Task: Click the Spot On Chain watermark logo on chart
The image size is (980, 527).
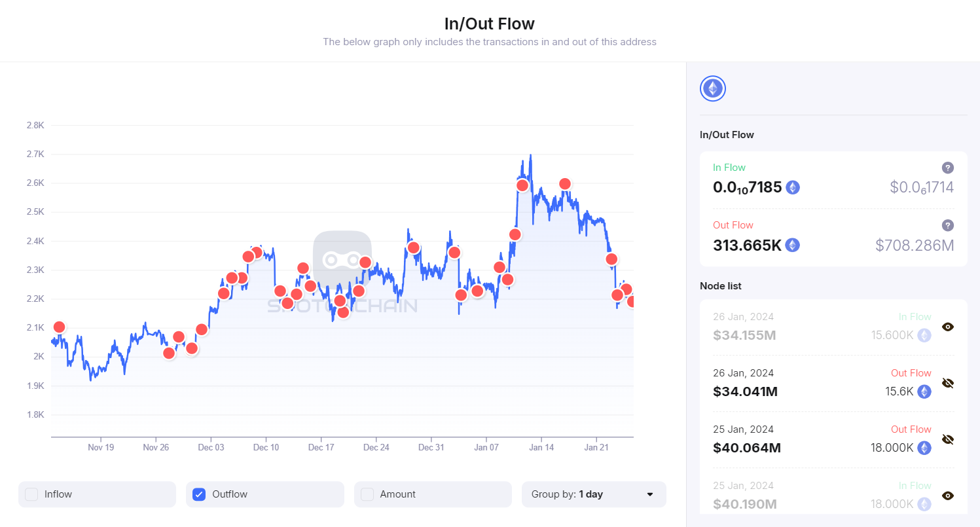Action: pos(343,259)
